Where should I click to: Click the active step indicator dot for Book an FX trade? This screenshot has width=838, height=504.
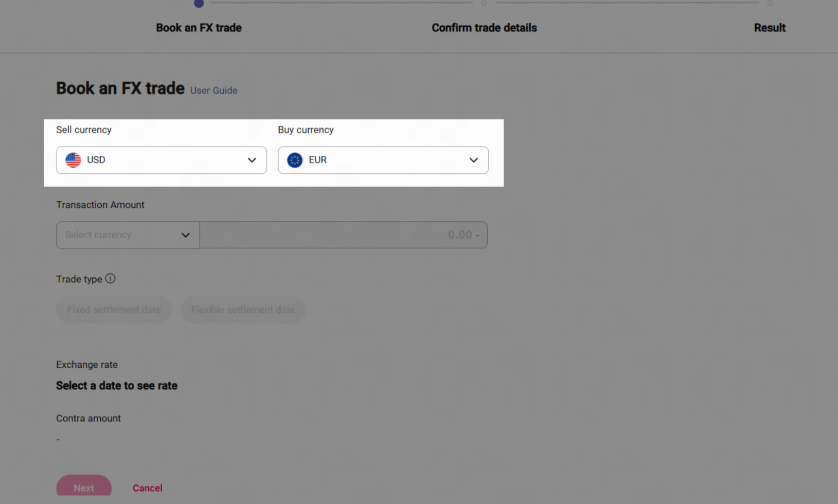199,4
